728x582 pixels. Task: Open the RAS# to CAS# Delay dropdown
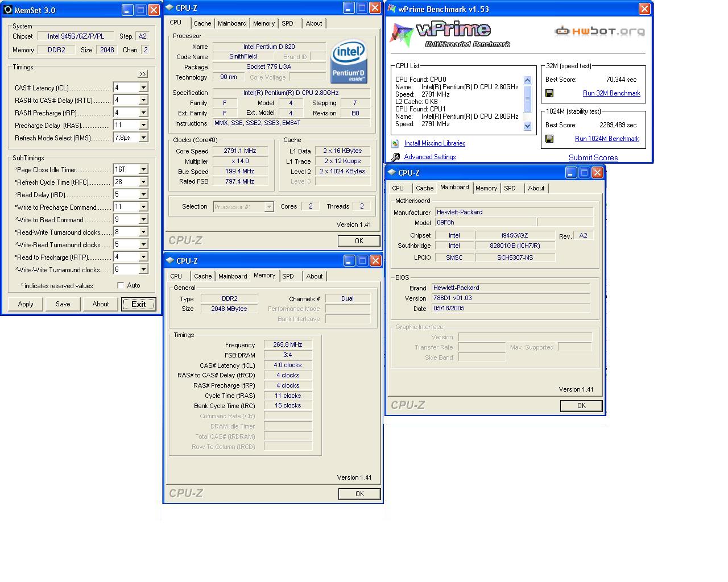tap(143, 100)
